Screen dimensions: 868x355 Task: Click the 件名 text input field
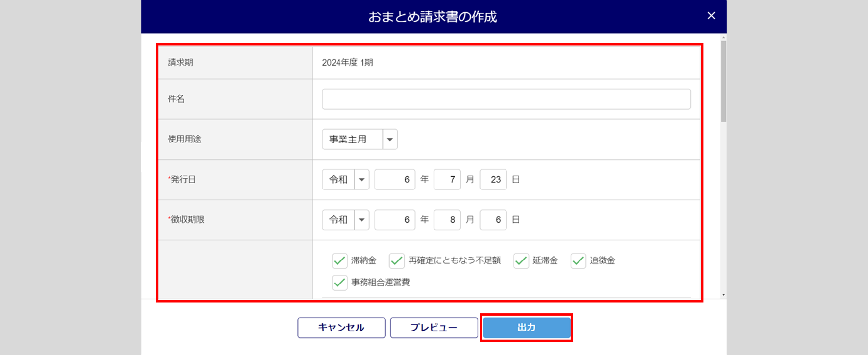(x=506, y=99)
